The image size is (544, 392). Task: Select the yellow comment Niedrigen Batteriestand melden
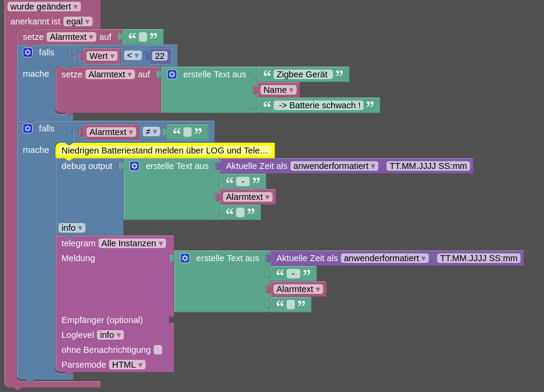165,150
